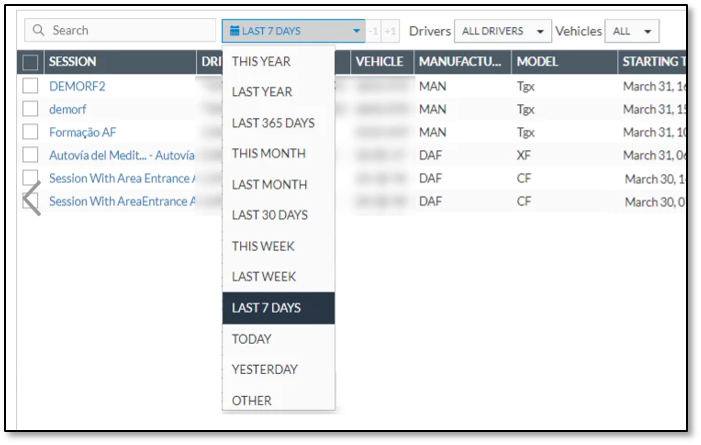
Task: Pick LAST 30 DAYS option
Action: [x=279, y=215]
